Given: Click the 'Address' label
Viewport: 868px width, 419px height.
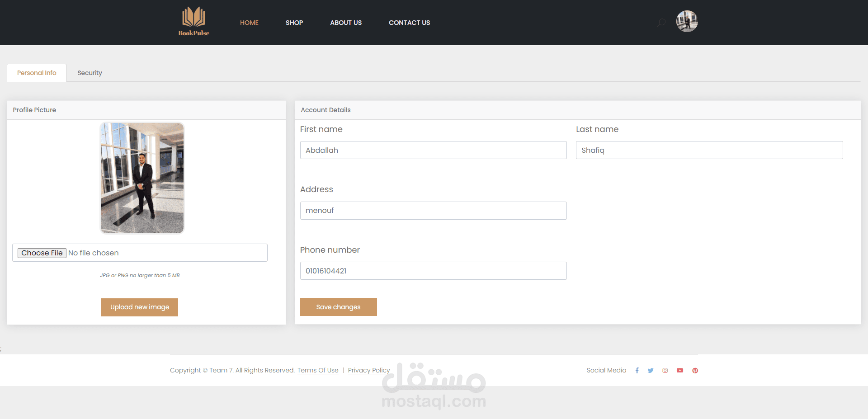Looking at the screenshot, I should pos(316,189).
